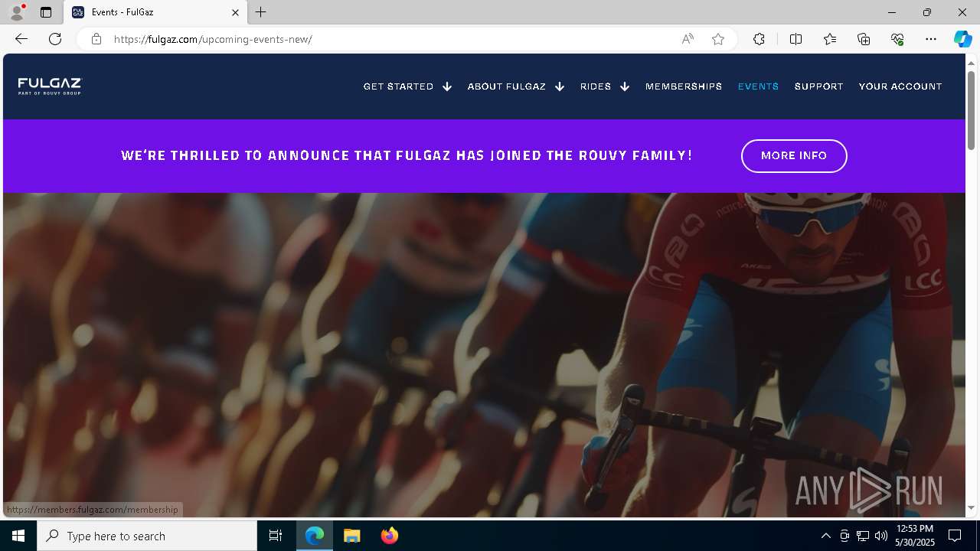The image size is (980, 551).
Task: Open the Memberships page
Action: pos(684,86)
